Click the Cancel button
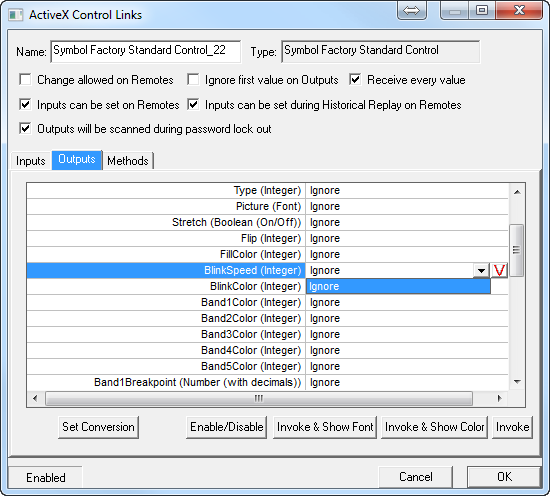This screenshot has width=550, height=496. (x=416, y=477)
